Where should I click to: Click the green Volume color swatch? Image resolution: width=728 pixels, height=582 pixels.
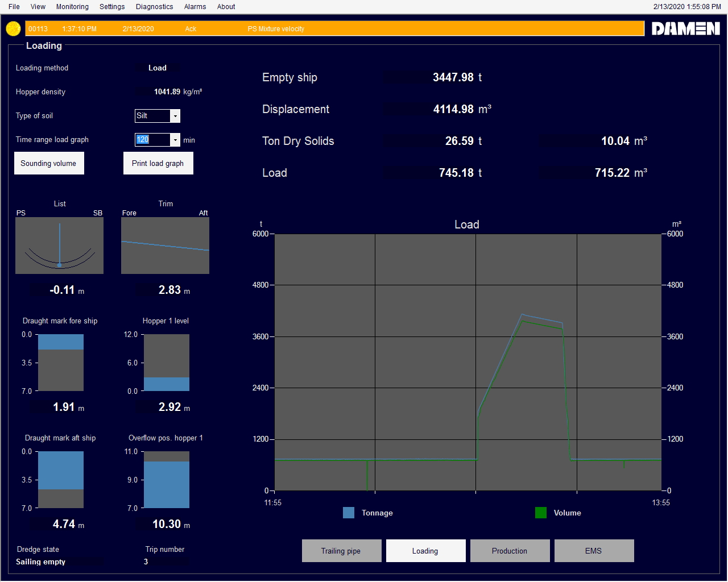pyautogui.click(x=540, y=513)
